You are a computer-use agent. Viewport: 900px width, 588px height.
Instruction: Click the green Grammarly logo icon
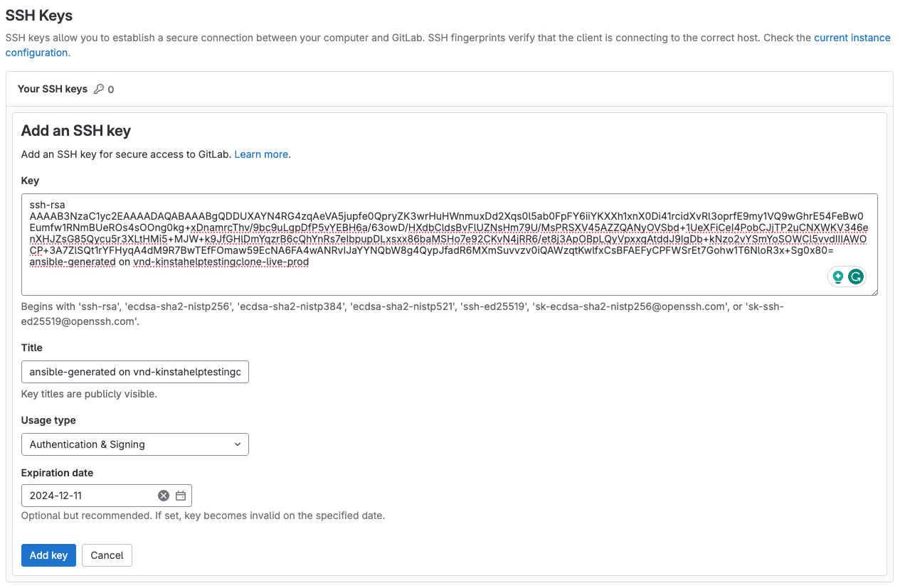(855, 277)
